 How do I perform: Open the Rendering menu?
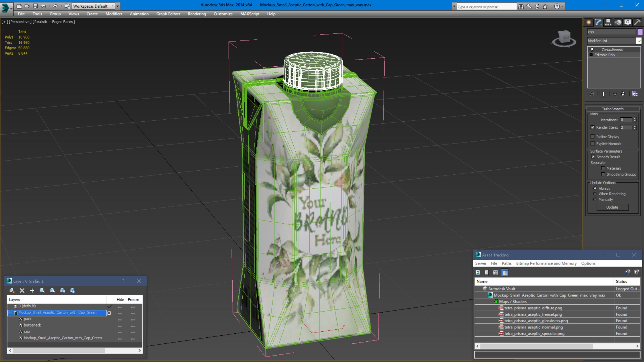[x=197, y=14]
